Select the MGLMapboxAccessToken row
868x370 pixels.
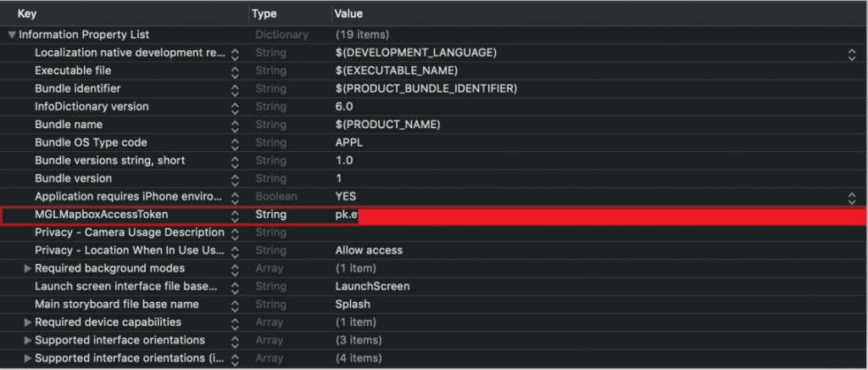click(x=102, y=216)
